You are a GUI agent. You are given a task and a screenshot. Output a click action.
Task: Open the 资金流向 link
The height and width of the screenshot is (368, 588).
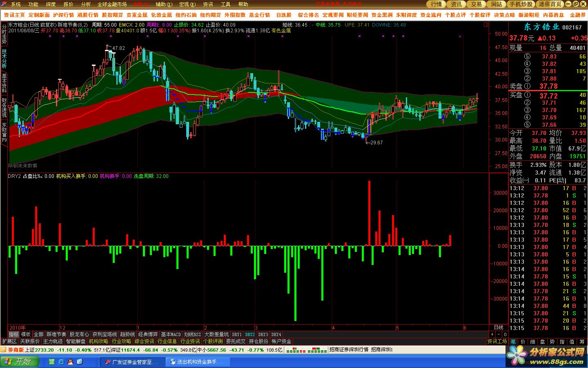(431, 15)
